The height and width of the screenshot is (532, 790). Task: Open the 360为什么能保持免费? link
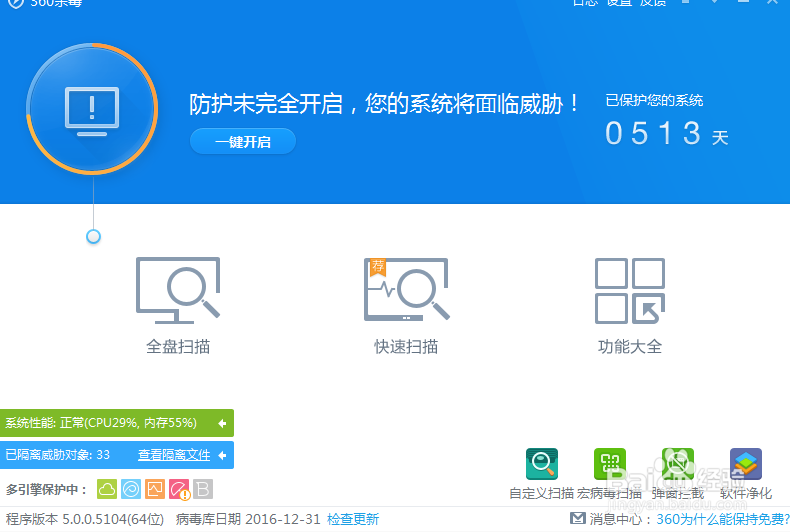723,519
